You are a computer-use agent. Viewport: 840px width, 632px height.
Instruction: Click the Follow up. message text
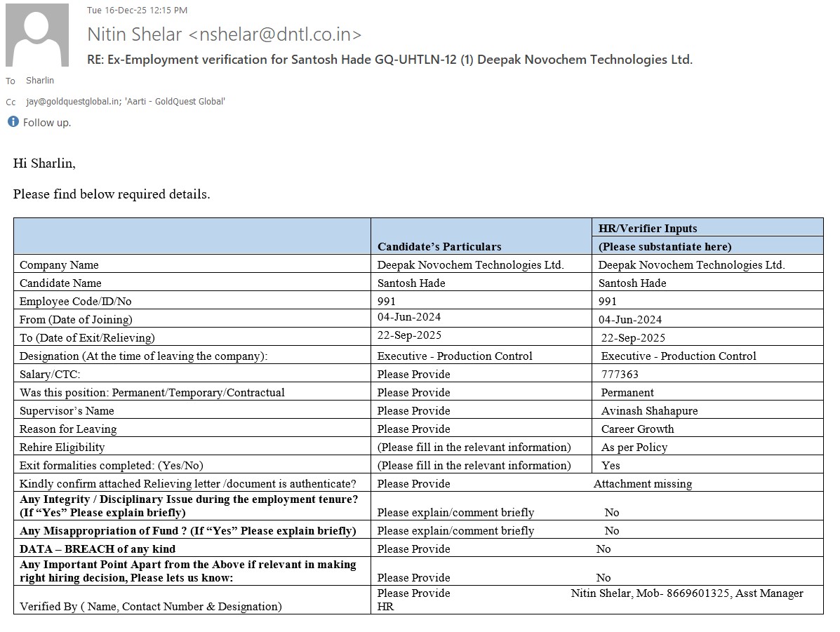pyautogui.click(x=46, y=123)
